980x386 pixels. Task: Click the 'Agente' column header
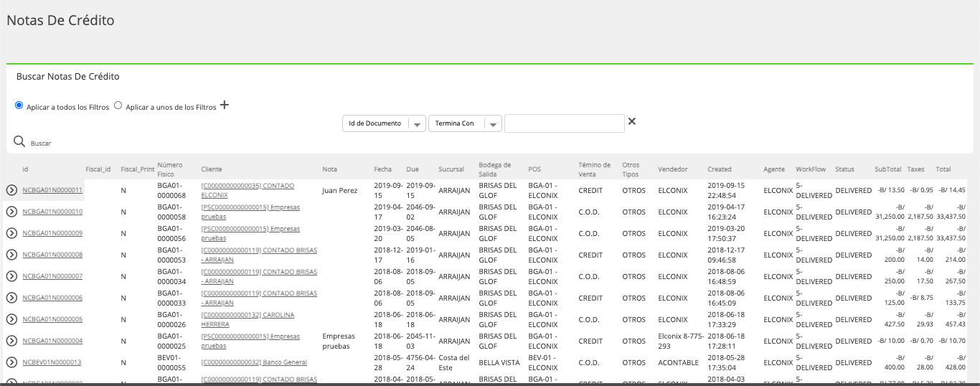point(774,169)
